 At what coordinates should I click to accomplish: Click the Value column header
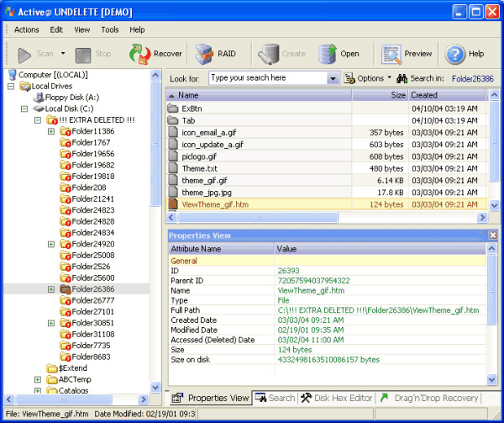point(380,249)
